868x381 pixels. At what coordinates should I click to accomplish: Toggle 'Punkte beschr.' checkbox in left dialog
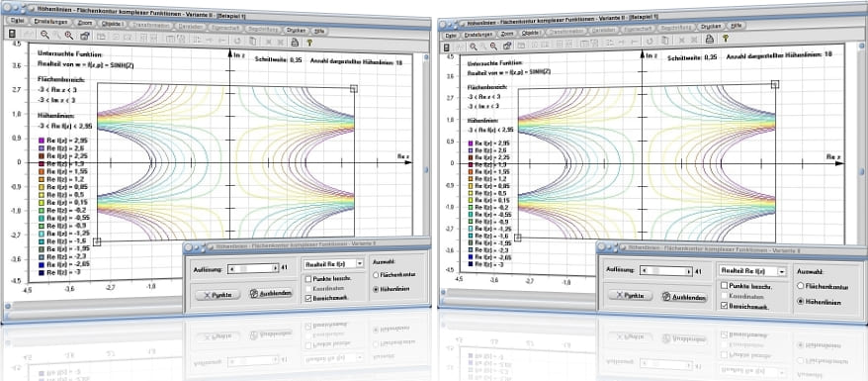click(308, 278)
